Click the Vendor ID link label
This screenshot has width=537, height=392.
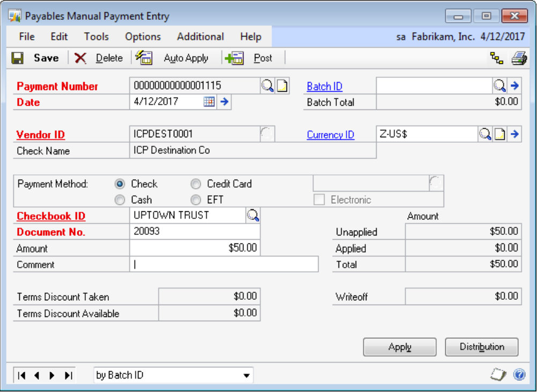click(41, 135)
